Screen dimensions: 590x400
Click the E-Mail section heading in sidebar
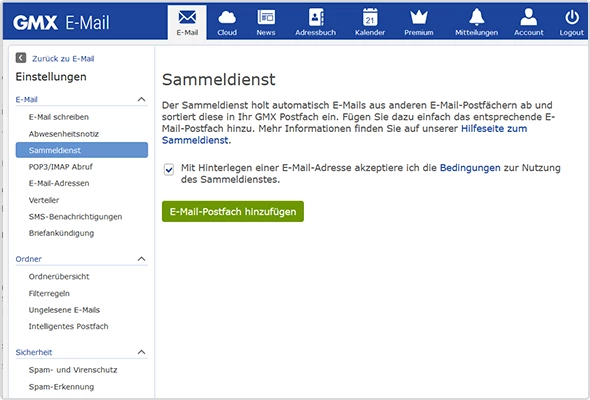[x=26, y=99]
